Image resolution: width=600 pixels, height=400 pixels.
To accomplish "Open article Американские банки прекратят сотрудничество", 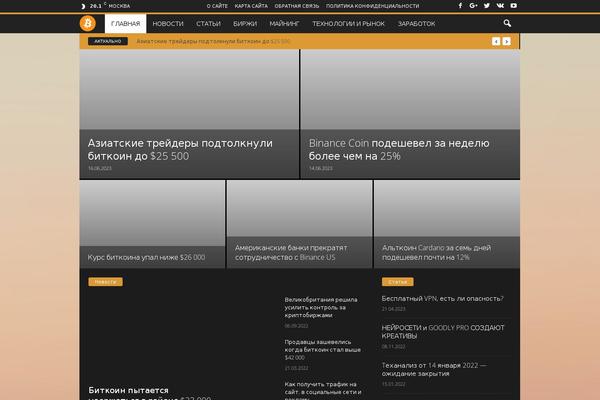I will [x=291, y=253].
